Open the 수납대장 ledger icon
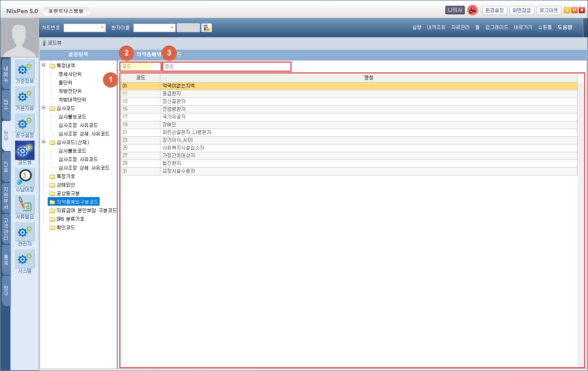 (24, 178)
